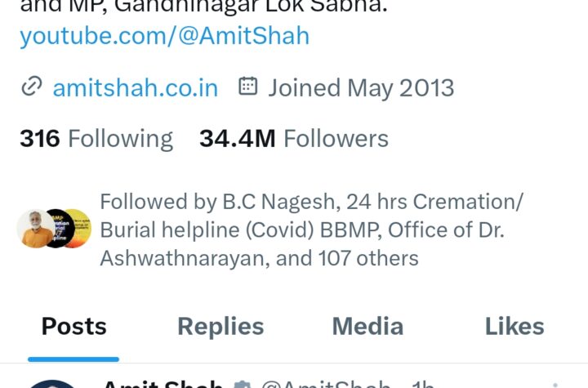
Task: Tap the black BBMP helpline avatar
Action: click(60, 229)
